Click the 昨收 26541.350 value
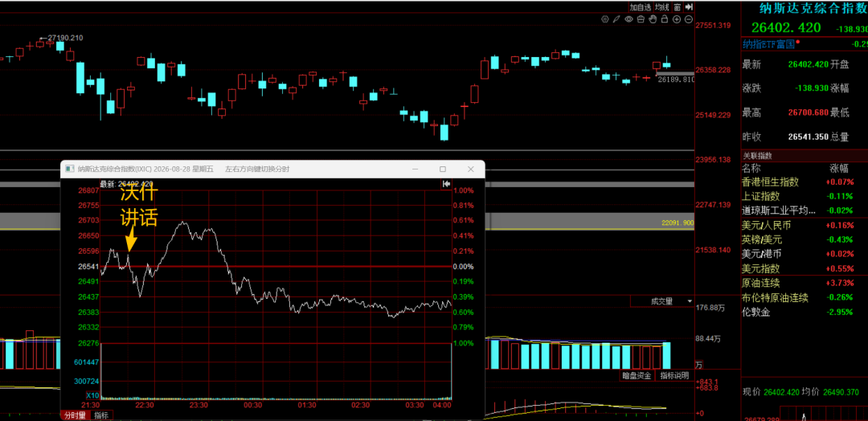 808,137
